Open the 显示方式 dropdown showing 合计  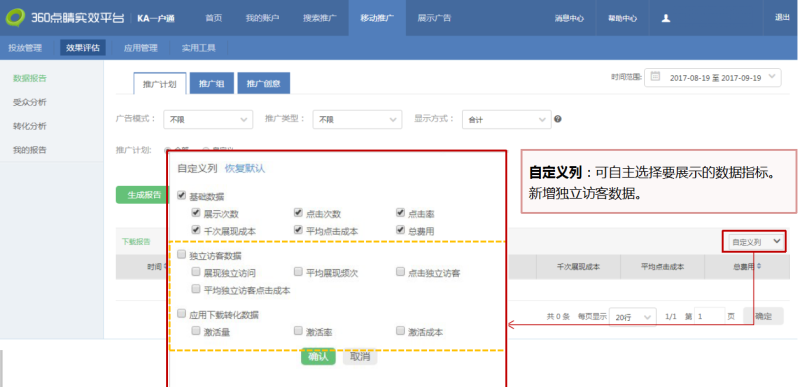point(507,119)
